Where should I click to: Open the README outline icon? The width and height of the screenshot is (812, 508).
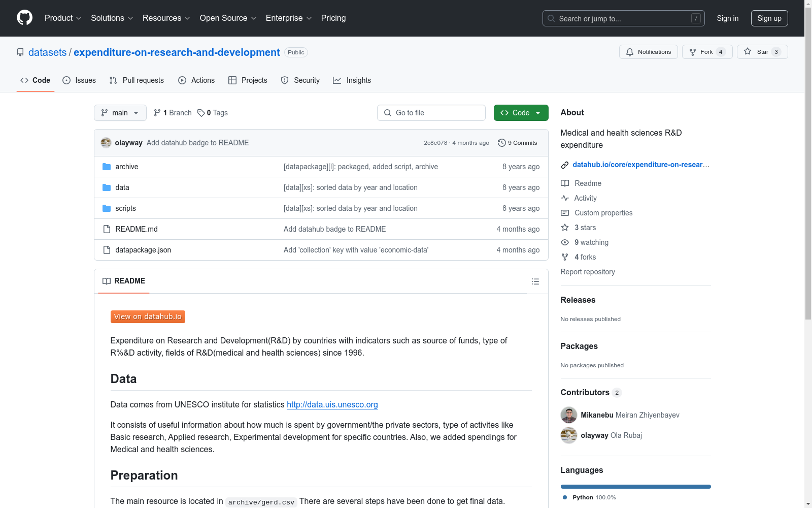coord(535,281)
